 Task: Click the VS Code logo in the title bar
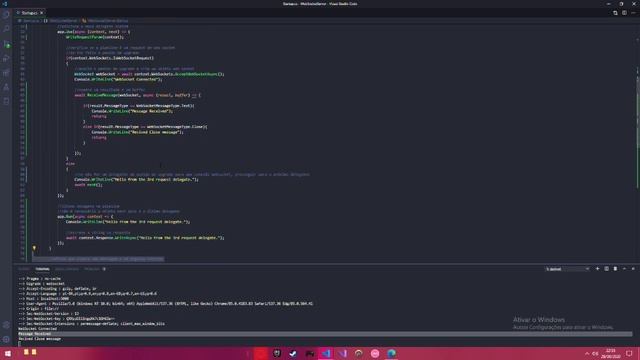click(5, 4)
